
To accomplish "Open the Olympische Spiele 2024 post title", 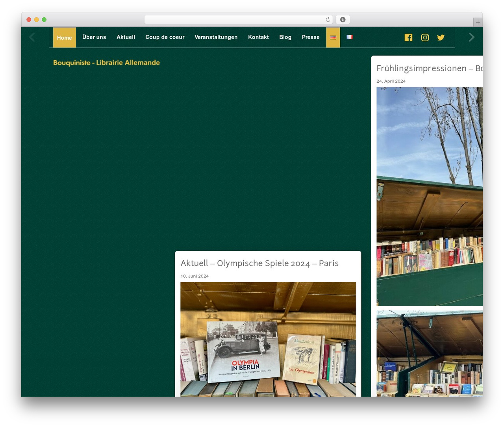I will tap(259, 263).
